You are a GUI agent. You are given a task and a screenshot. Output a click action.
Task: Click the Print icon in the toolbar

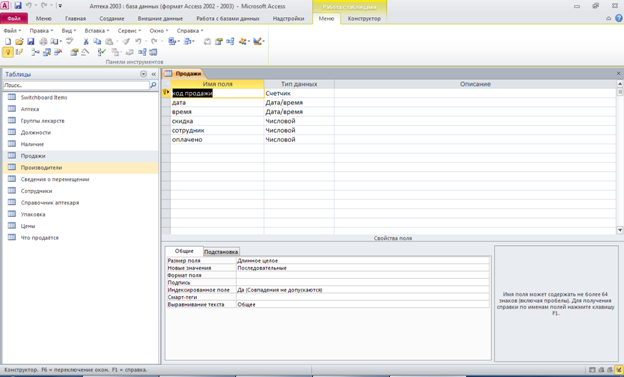coord(43,41)
